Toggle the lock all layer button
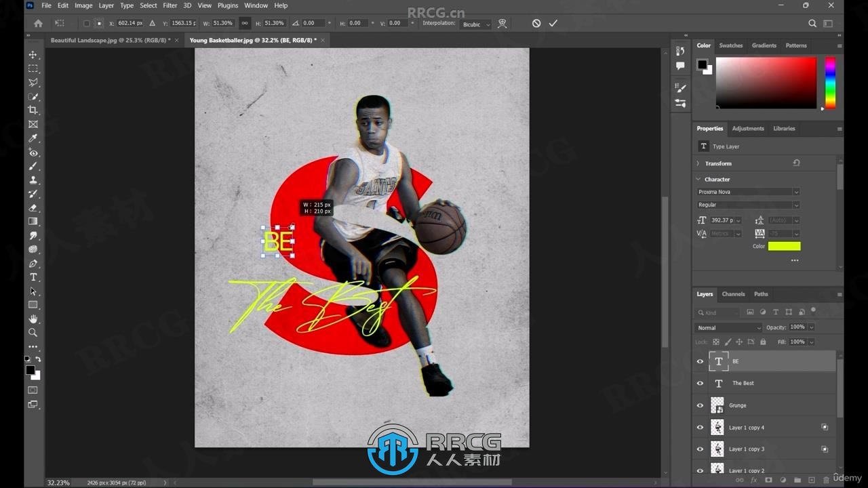 763,342
